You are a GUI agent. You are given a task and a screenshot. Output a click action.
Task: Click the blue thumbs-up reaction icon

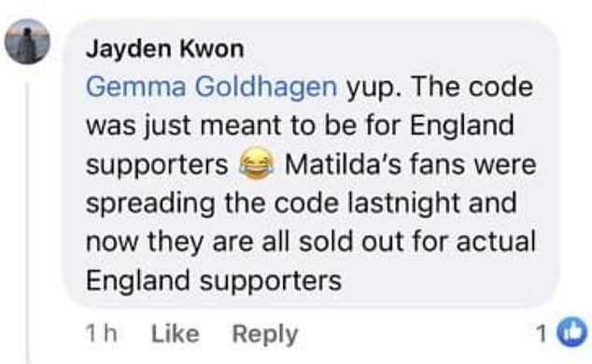[x=572, y=332]
